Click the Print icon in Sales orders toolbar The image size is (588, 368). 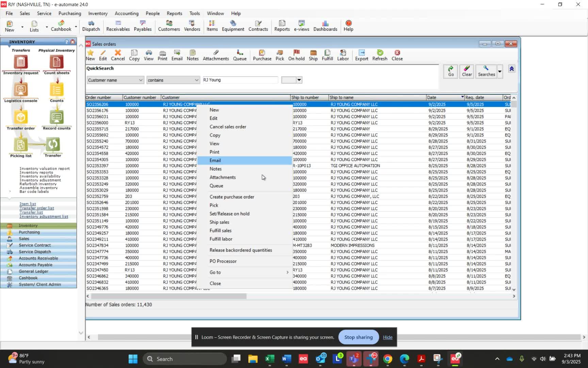[x=163, y=55]
